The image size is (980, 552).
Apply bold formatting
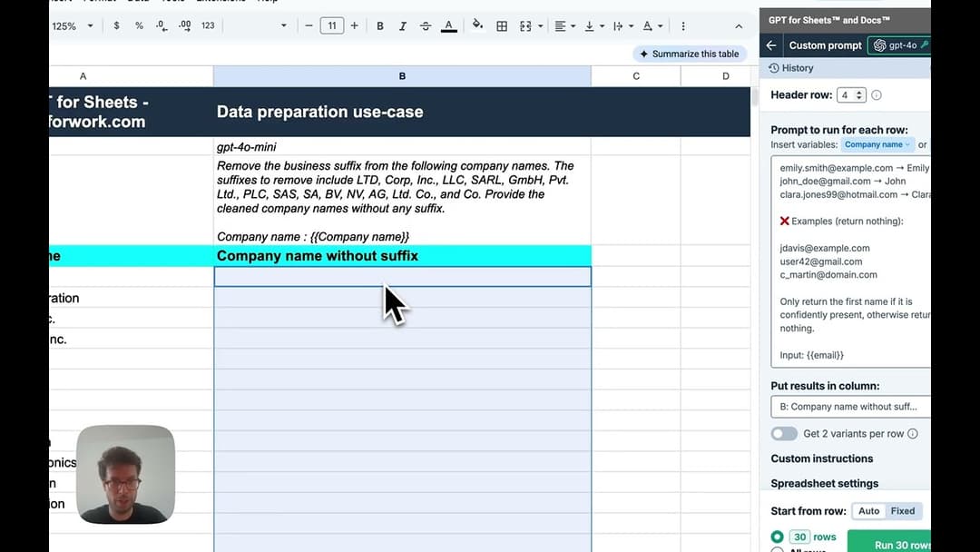pos(380,26)
